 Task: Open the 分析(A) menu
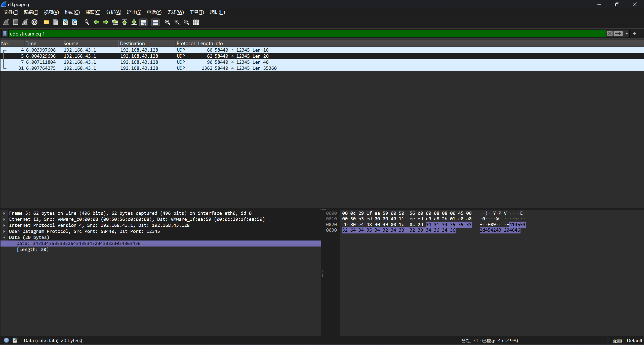113,12
